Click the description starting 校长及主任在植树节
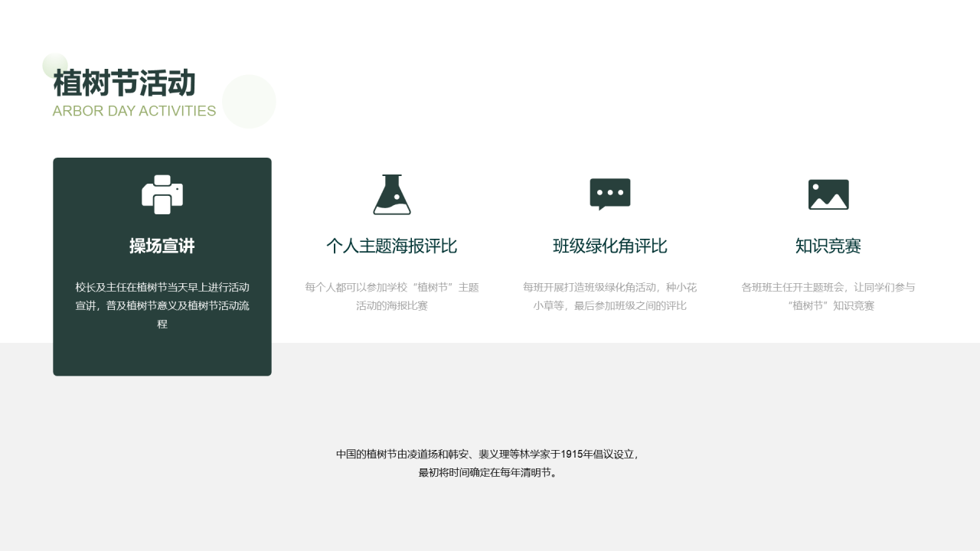This screenshot has height=551, width=980. click(162, 305)
